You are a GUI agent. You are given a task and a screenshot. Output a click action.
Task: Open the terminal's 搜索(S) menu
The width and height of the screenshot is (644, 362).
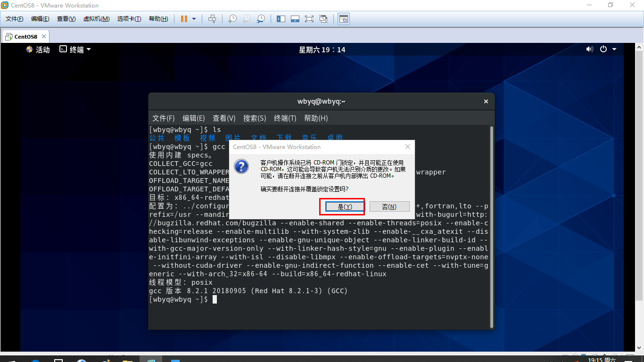click(x=255, y=118)
